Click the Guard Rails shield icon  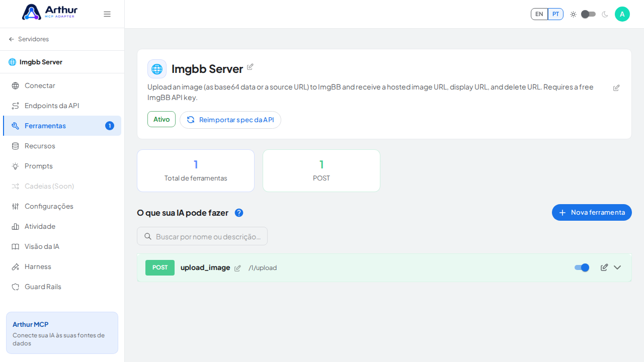click(16, 287)
